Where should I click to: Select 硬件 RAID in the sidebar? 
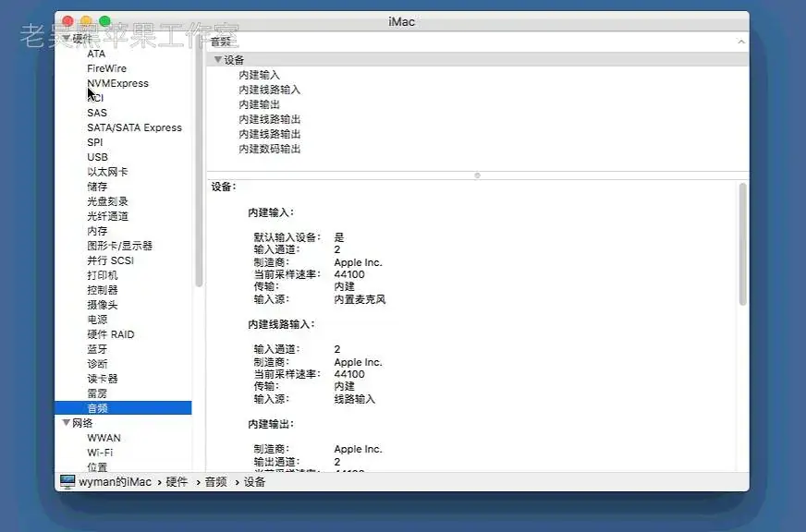tap(111, 334)
